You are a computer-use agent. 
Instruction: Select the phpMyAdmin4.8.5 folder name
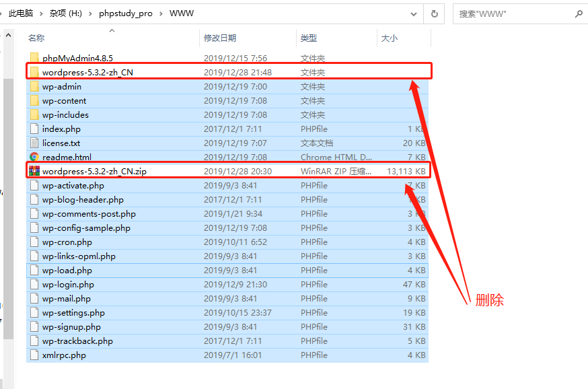click(77, 58)
